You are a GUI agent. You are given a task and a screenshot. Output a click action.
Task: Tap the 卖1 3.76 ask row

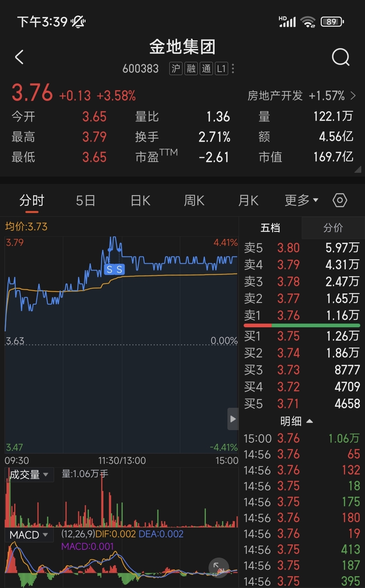point(302,315)
